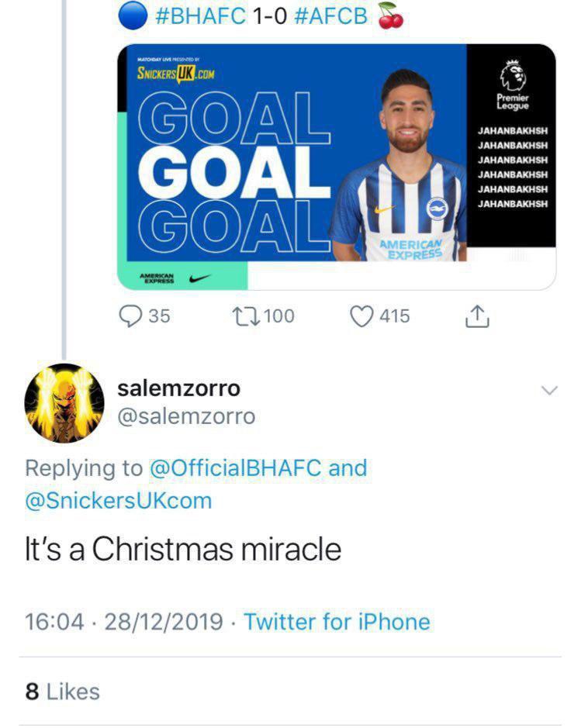Open the Twitter for iPhone source link
581x728 pixels.
click(x=337, y=621)
